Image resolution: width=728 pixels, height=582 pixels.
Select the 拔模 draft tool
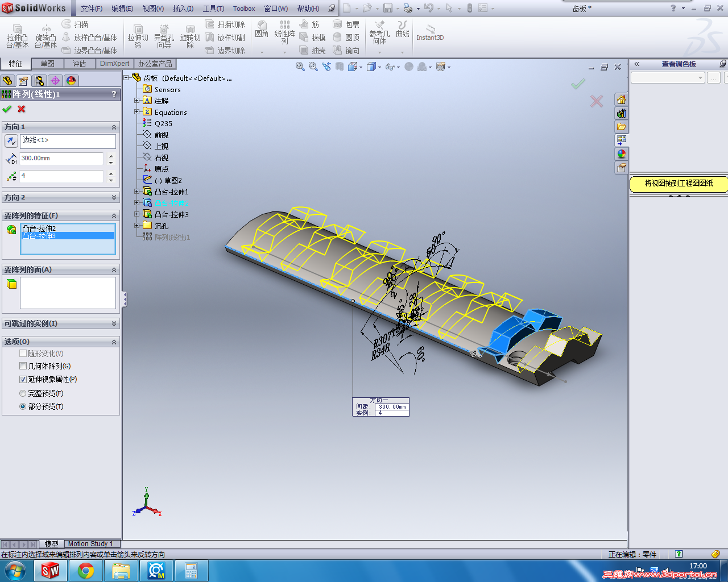pos(313,38)
